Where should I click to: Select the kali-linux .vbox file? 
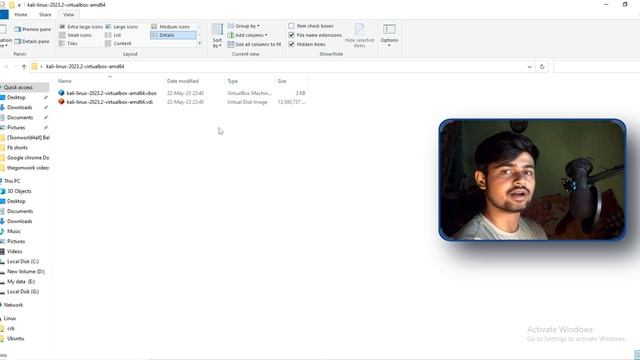[x=111, y=93]
